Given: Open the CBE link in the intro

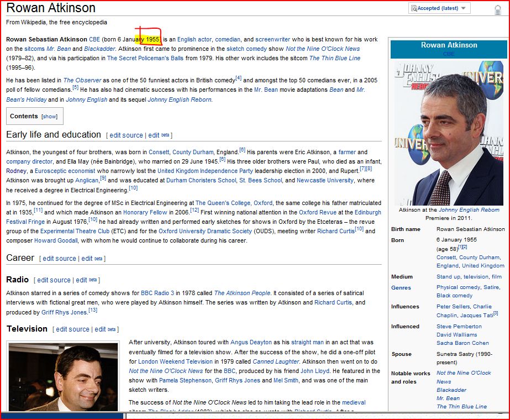Looking at the screenshot, I should (x=94, y=39).
